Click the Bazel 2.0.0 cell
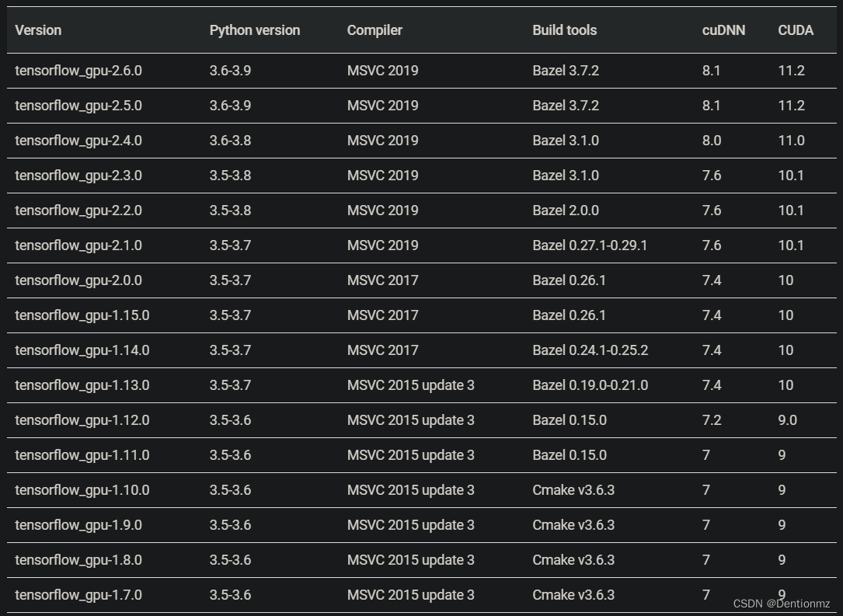The image size is (843, 616). 566,211
